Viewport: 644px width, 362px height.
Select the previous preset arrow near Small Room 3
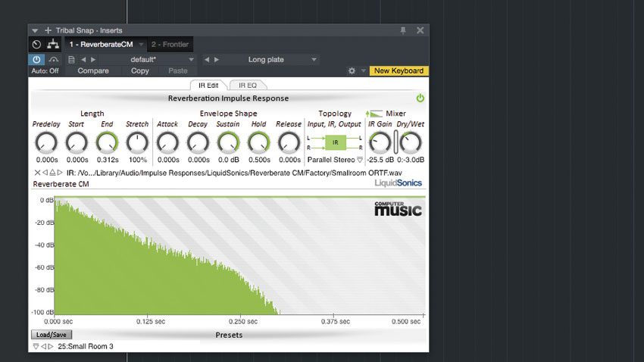(x=43, y=346)
